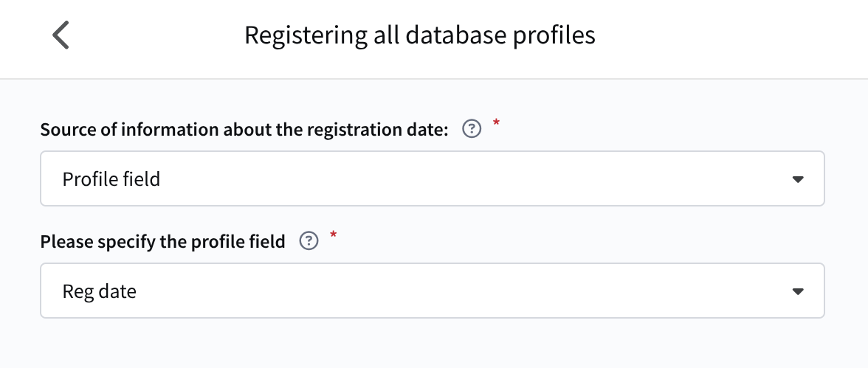Expand the registration date source dropdown
Image resolution: width=868 pixels, height=368 pixels.
tap(432, 178)
